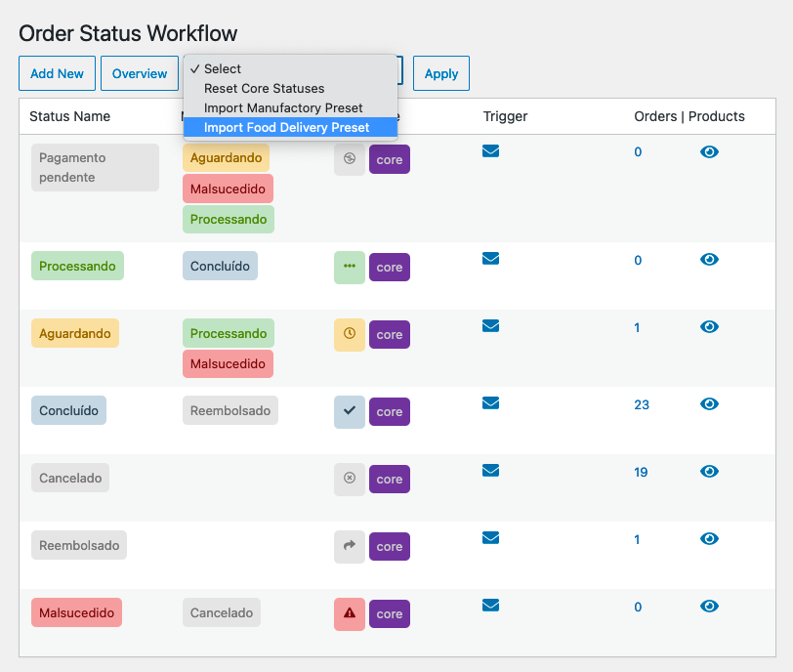Click email trigger icon for Pagamento pendente
This screenshot has height=672, width=793.
(490, 150)
